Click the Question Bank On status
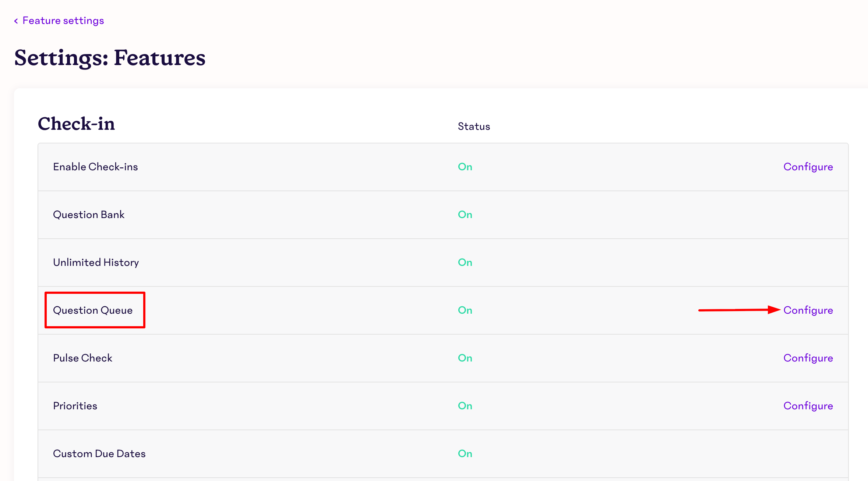Image resolution: width=868 pixels, height=481 pixels. [465, 214]
